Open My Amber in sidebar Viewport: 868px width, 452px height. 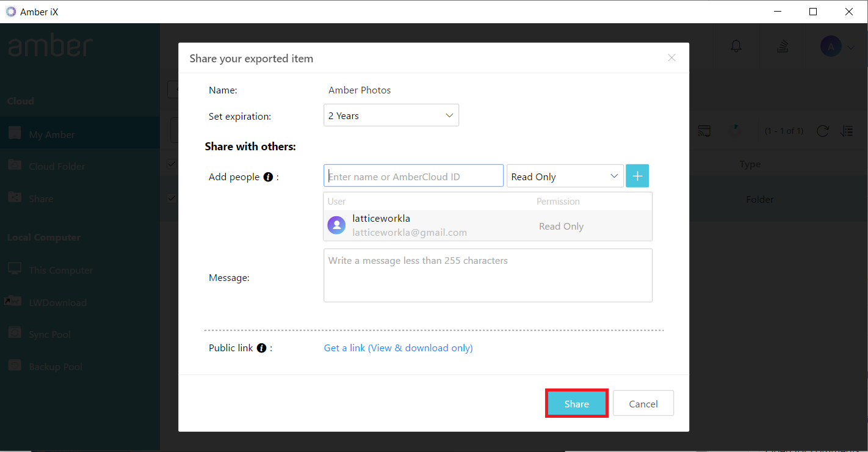(80, 134)
